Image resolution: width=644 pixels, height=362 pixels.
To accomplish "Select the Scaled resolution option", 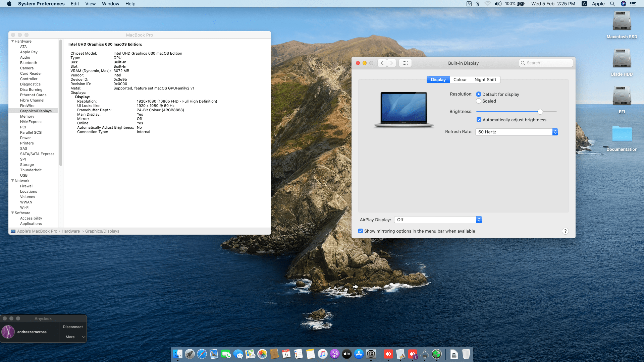I will 479,101.
